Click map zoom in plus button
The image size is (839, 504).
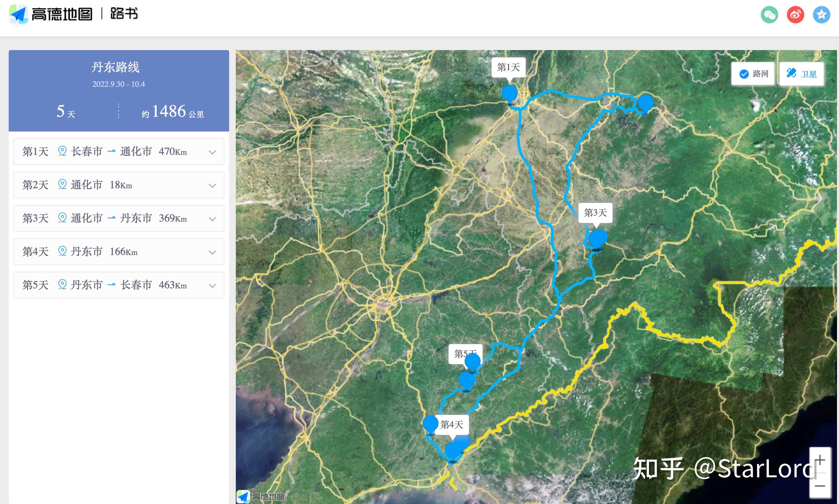tap(820, 461)
